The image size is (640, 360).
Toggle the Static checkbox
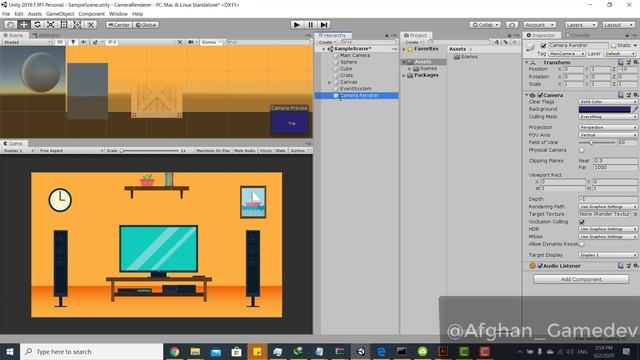(x=613, y=45)
